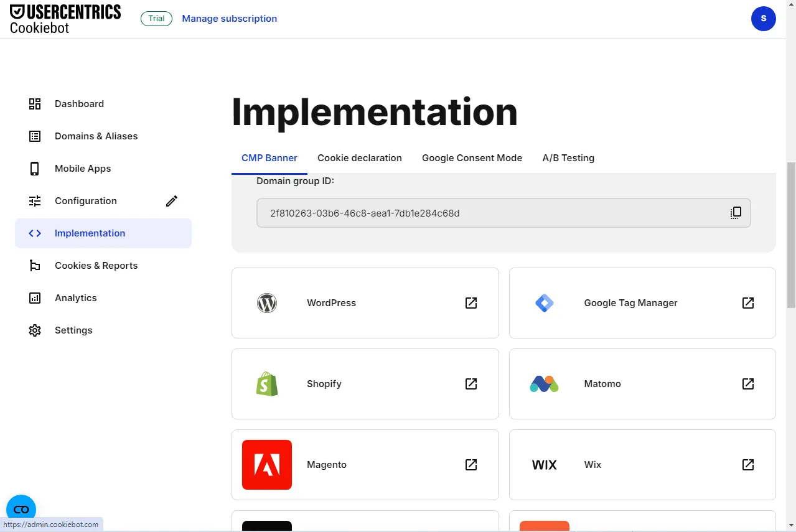Click the Matomo logo
The height and width of the screenshot is (532, 796).
click(x=545, y=384)
